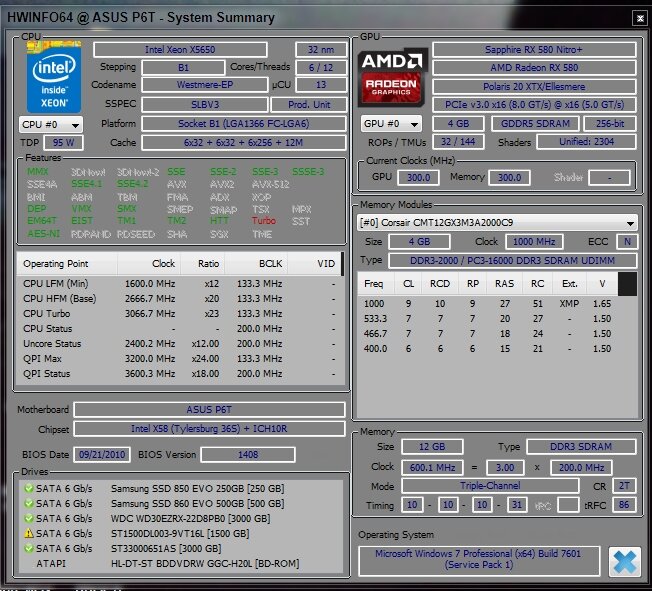The height and width of the screenshot is (591, 652).
Task: Click the Freq column header in memory timings
Action: click(376, 284)
